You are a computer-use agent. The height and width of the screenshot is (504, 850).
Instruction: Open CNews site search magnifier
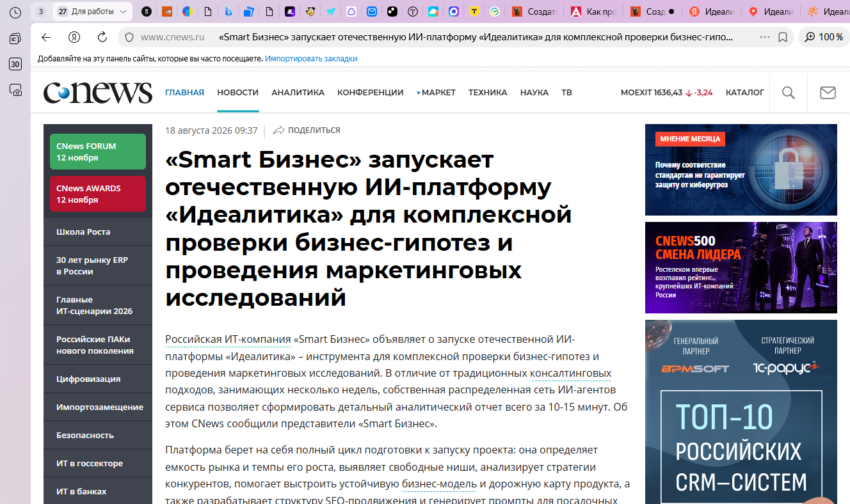tap(789, 93)
